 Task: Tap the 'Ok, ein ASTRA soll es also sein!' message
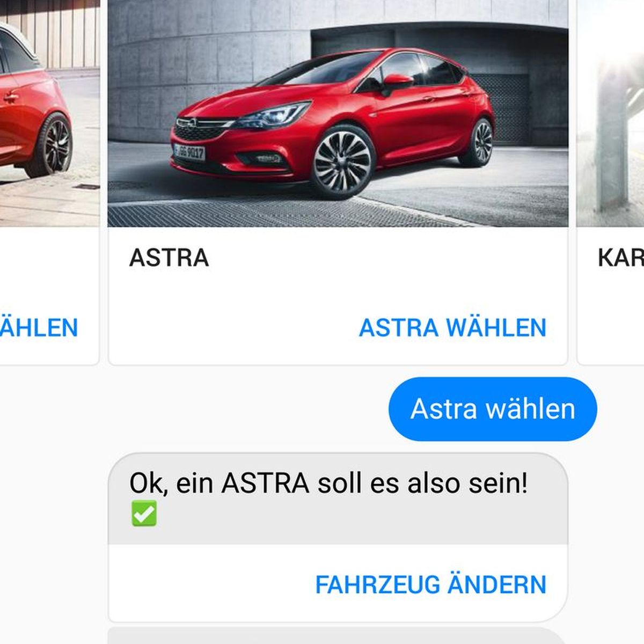point(328,484)
